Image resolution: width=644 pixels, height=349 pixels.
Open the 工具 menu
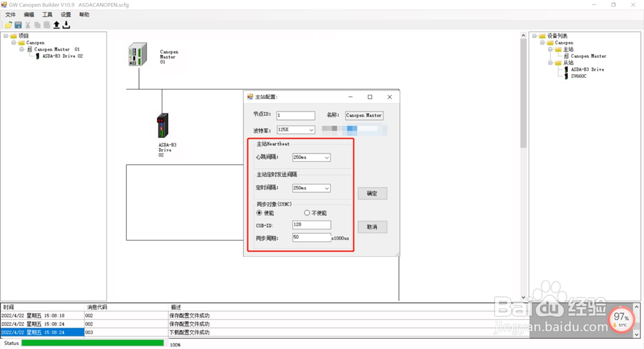pos(47,15)
